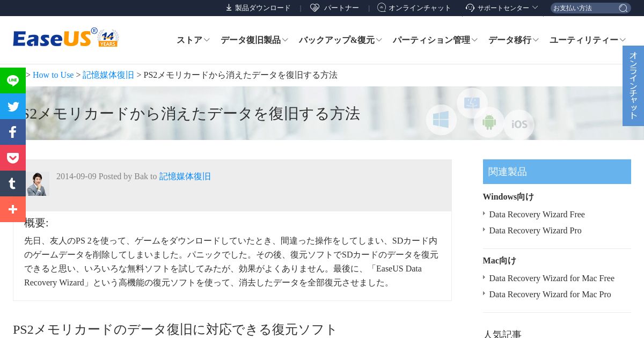Open オンラインチャット in top bar
The width and height of the screenshot is (644, 338).
420,8
